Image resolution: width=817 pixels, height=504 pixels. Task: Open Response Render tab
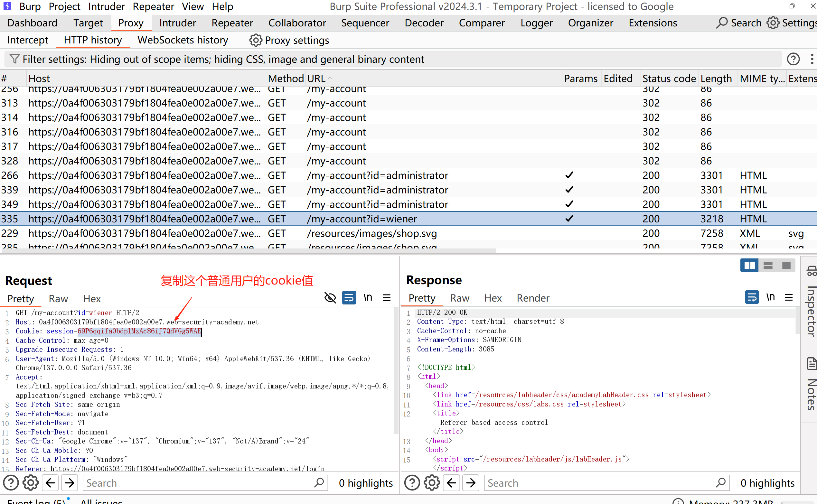coord(533,298)
